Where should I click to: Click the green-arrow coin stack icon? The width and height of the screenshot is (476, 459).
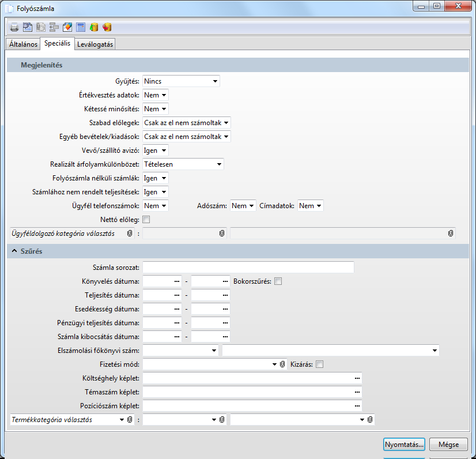pyautogui.click(x=94, y=27)
